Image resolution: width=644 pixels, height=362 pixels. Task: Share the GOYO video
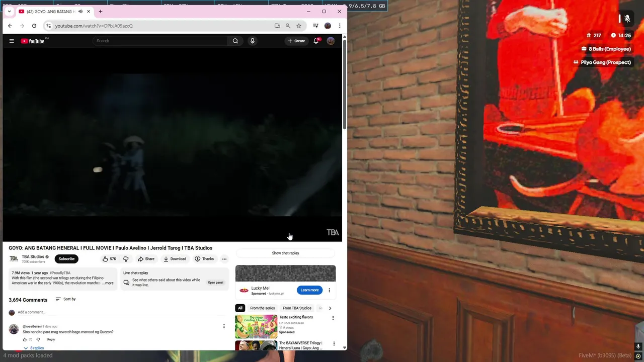click(146, 259)
